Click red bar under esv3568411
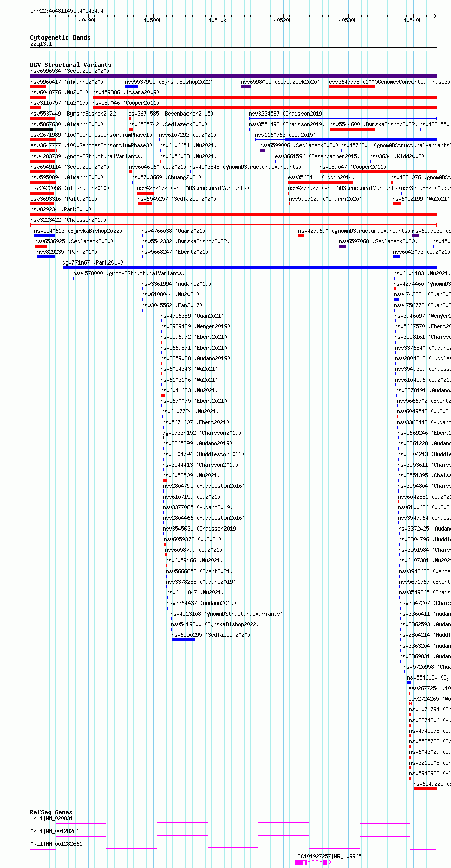451x868 pixels. [x=321, y=182]
